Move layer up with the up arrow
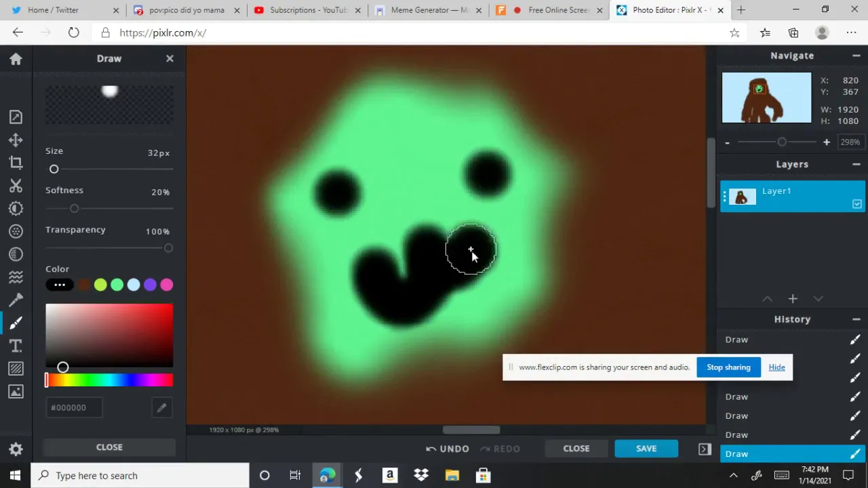868x488 pixels. [x=767, y=299]
